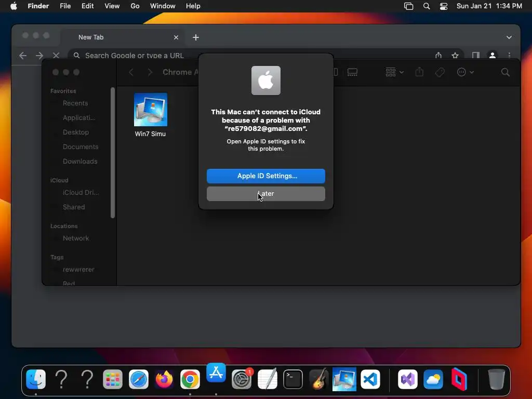Open Chrome profile avatar

[493, 55]
